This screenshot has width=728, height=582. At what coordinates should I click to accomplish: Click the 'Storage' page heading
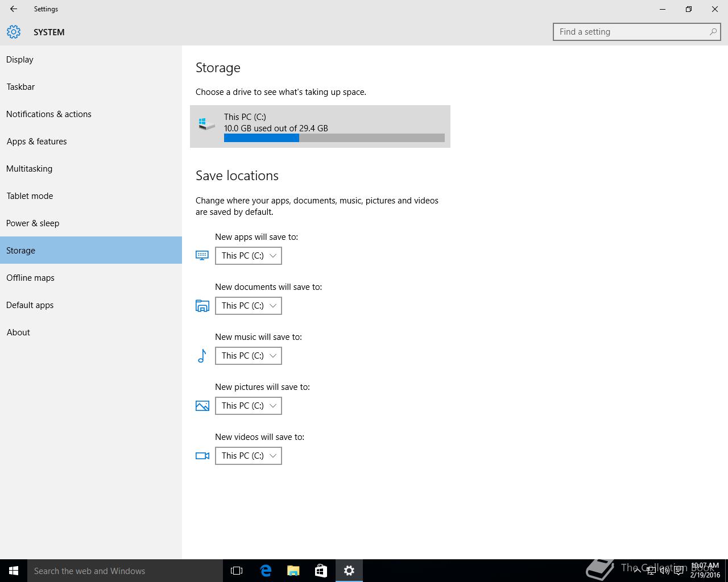[218, 68]
